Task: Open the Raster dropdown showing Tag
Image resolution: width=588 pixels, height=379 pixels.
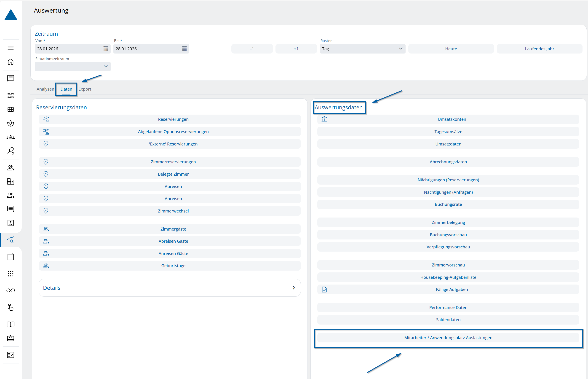Action: 362,49
